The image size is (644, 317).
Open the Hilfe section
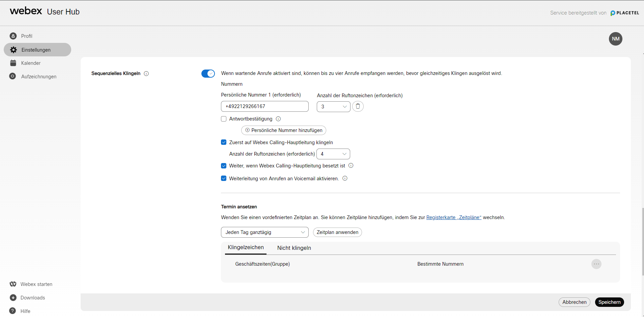[x=25, y=311]
